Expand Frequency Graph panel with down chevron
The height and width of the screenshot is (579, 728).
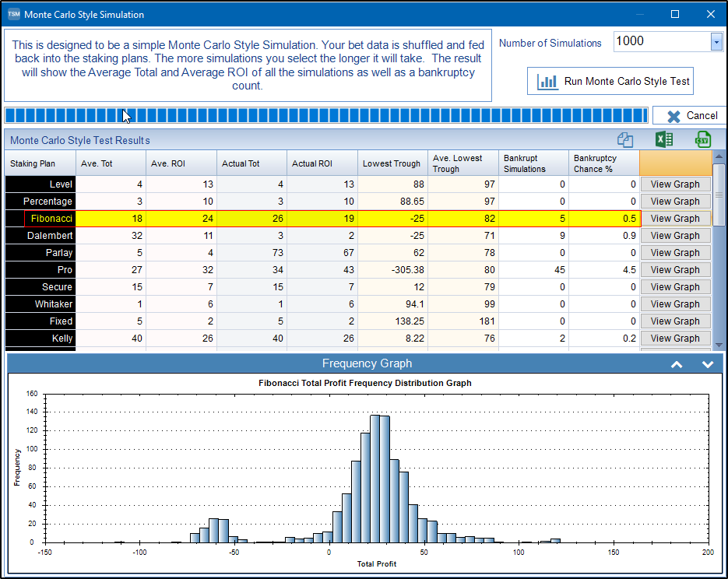(x=707, y=364)
